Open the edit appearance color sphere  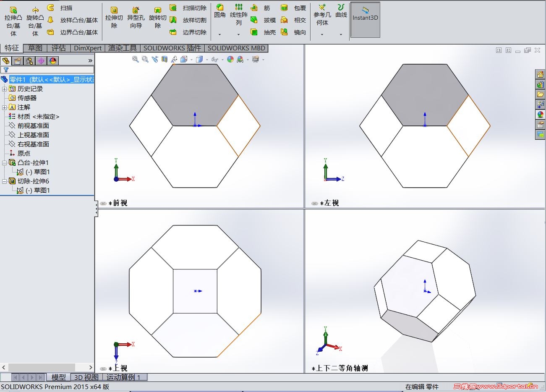click(x=230, y=59)
